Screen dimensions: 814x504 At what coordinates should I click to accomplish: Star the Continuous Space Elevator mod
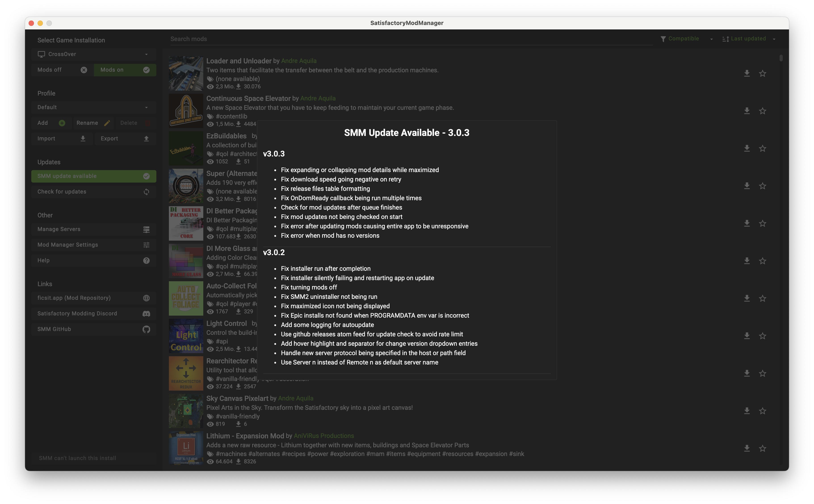762,111
